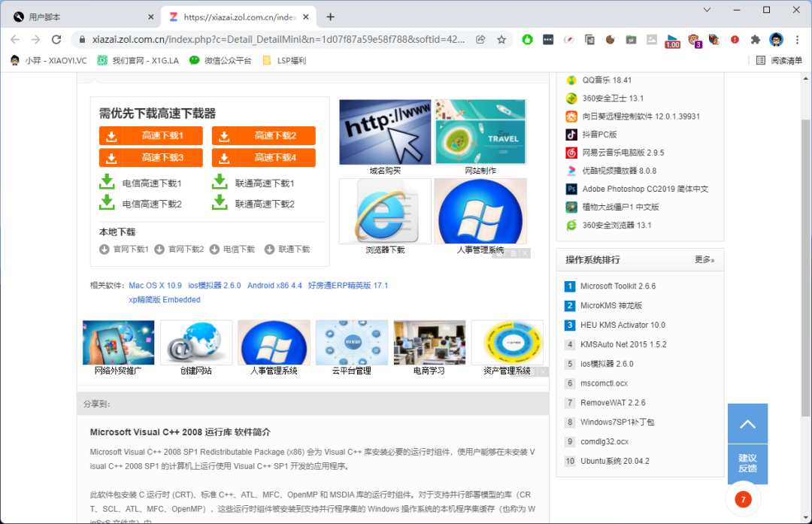This screenshot has width=812, height=524.
Task: Open related software Mac OS X 10.9
Action: (156, 285)
